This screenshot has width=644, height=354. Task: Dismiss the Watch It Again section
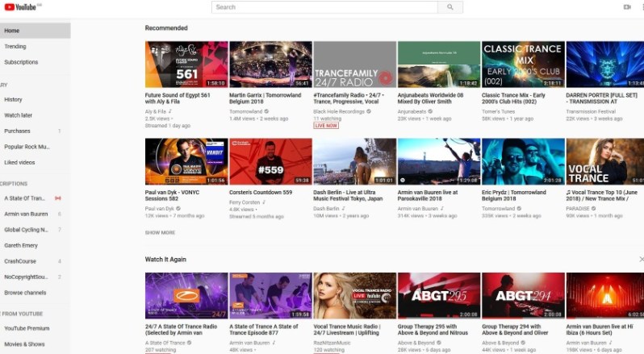pyautogui.click(x=641, y=259)
